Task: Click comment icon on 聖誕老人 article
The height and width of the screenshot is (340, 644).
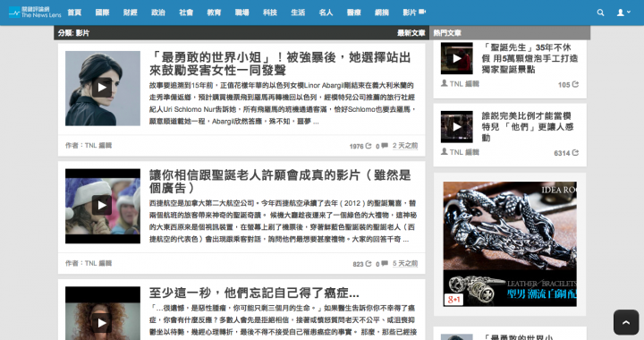Action: click(x=385, y=264)
